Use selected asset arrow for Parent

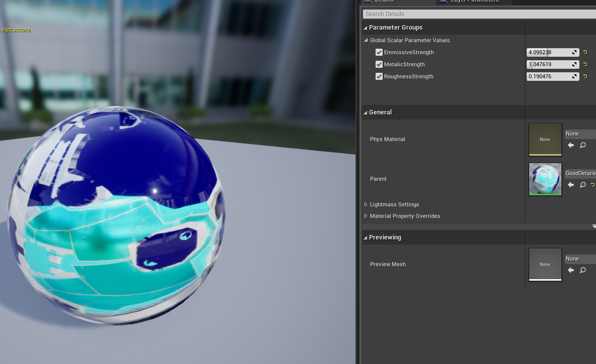[x=571, y=185]
